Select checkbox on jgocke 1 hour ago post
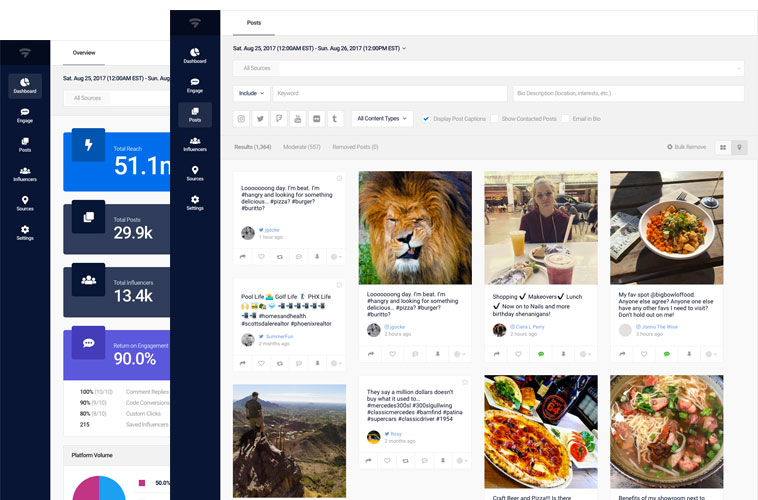The width and height of the screenshot is (758, 500). tap(339, 178)
